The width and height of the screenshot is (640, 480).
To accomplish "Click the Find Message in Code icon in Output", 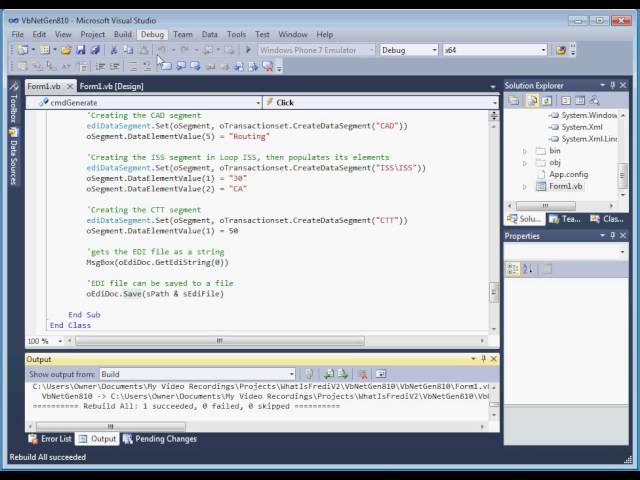I will click(309, 374).
